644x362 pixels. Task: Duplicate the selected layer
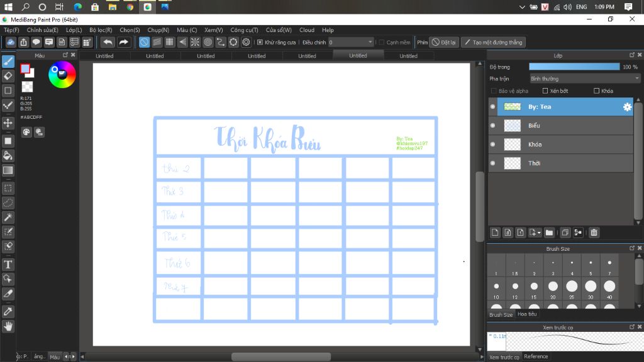tap(565, 233)
